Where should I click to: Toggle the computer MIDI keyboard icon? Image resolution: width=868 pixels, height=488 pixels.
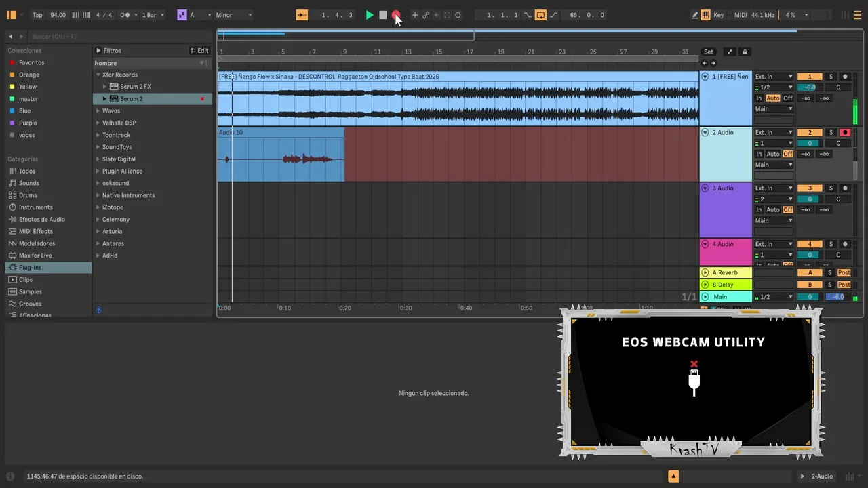(705, 15)
